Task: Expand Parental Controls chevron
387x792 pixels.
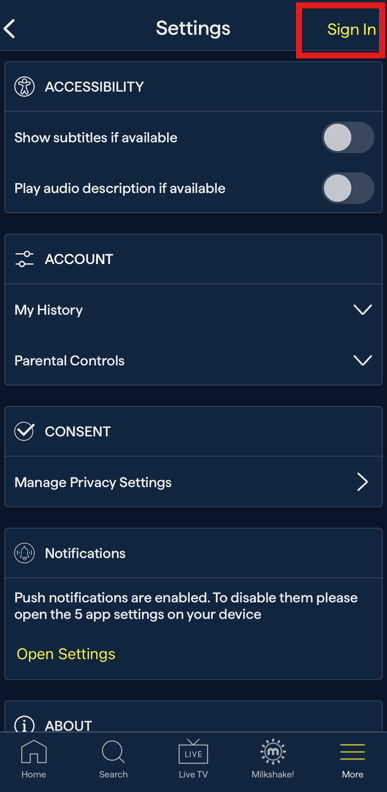Action: coord(363,360)
